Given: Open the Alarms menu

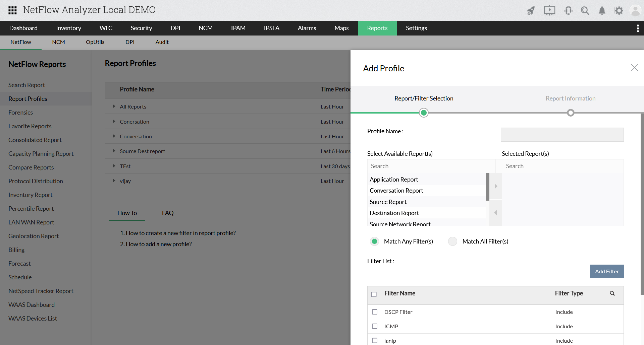Looking at the screenshot, I should [x=307, y=28].
